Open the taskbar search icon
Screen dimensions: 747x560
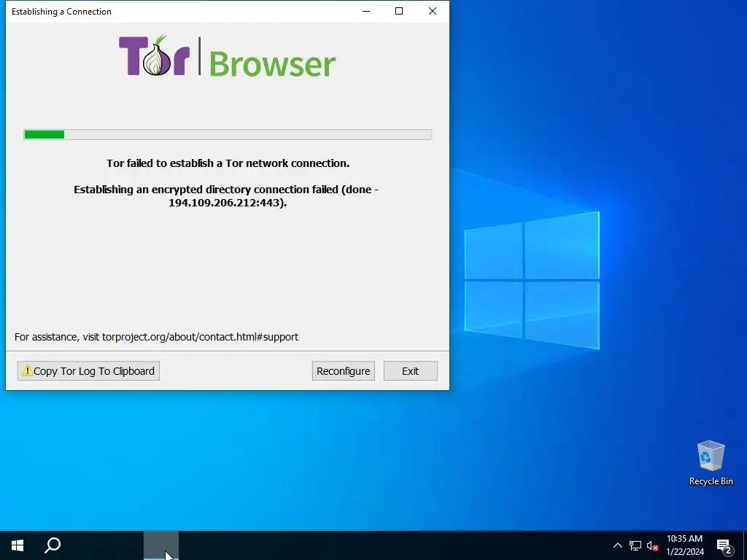pyautogui.click(x=53, y=545)
